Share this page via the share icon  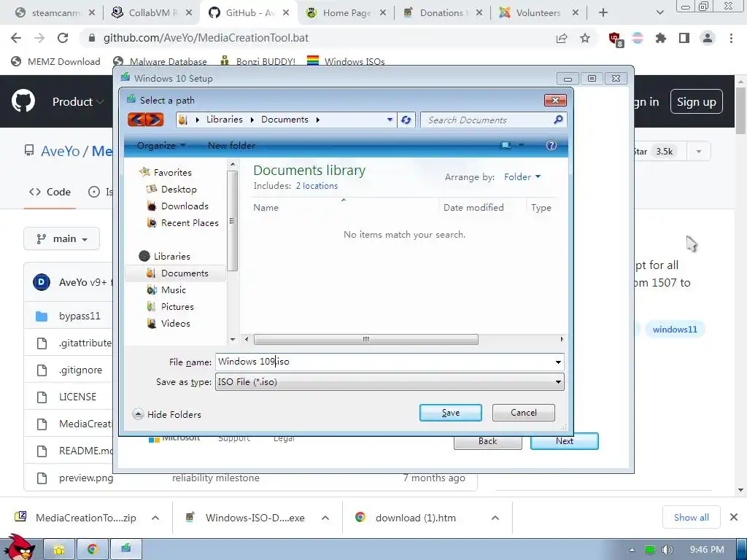(x=562, y=38)
